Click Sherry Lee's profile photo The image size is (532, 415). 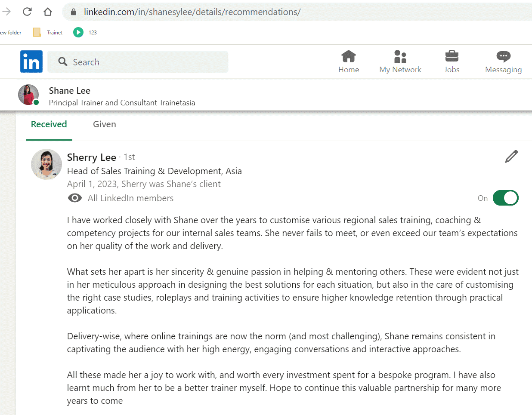coord(46,164)
